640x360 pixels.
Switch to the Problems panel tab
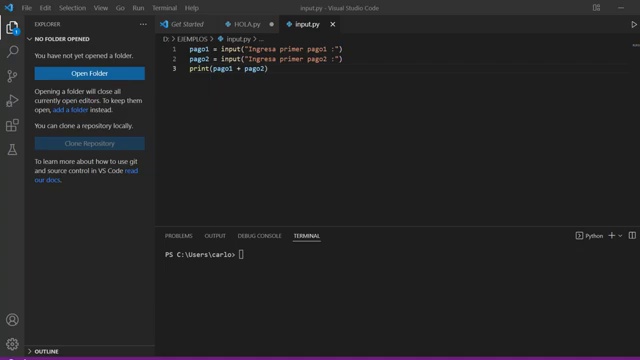178,236
